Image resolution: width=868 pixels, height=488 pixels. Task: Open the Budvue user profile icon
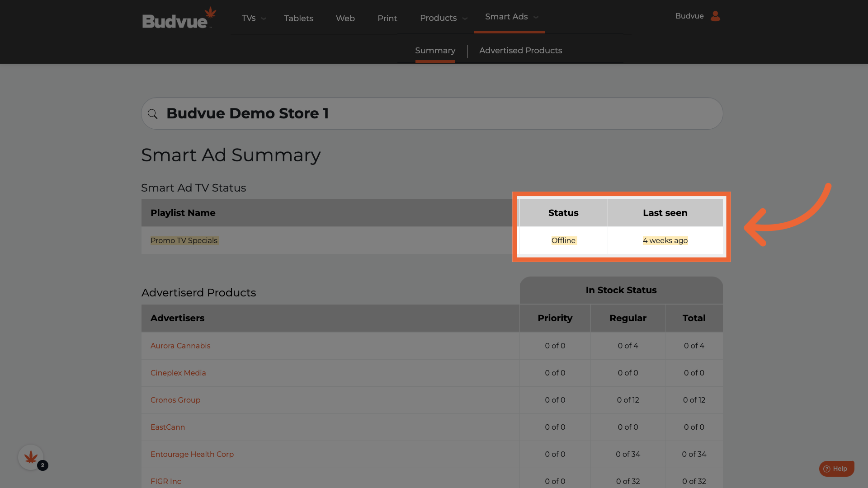coord(715,16)
